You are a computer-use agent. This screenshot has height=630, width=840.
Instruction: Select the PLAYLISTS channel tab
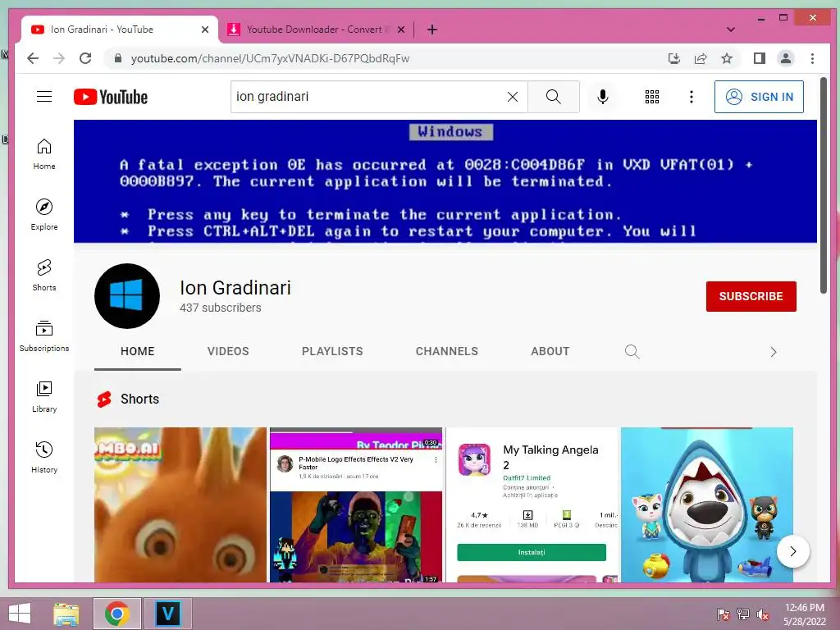(x=332, y=351)
